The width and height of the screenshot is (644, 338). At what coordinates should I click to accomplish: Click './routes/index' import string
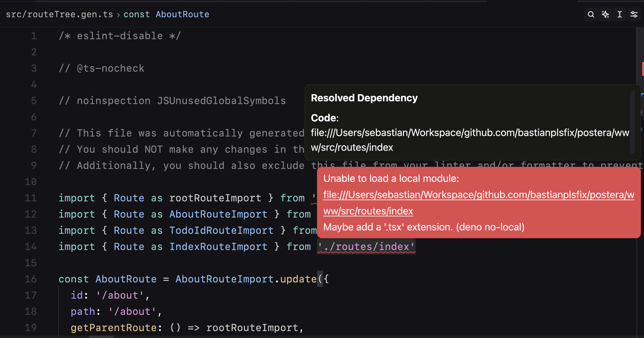tap(366, 247)
